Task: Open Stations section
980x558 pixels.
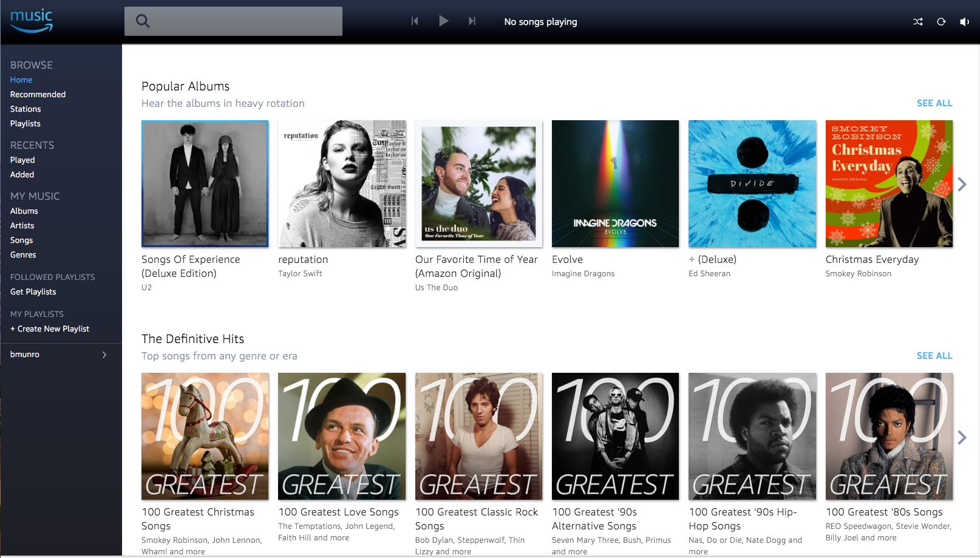Action: tap(26, 109)
